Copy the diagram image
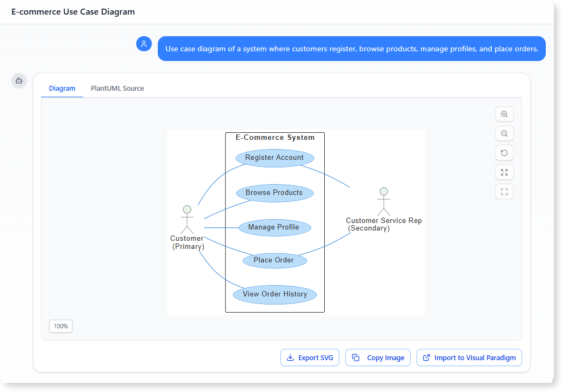The height and width of the screenshot is (392, 562). [x=378, y=357]
